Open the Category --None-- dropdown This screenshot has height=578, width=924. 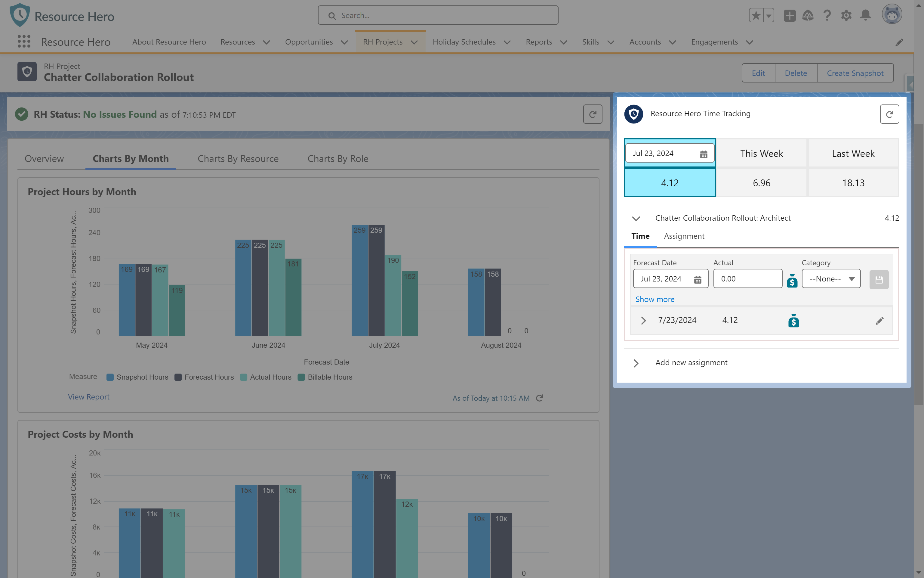point(831,279)
